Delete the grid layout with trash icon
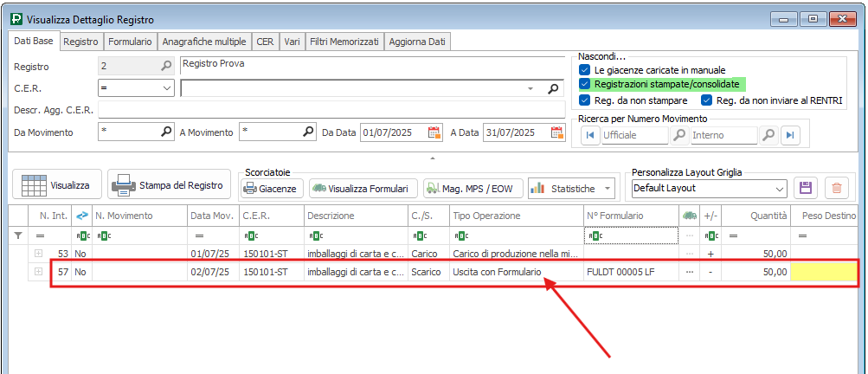The image size is (868, 374). pos(835,188)
